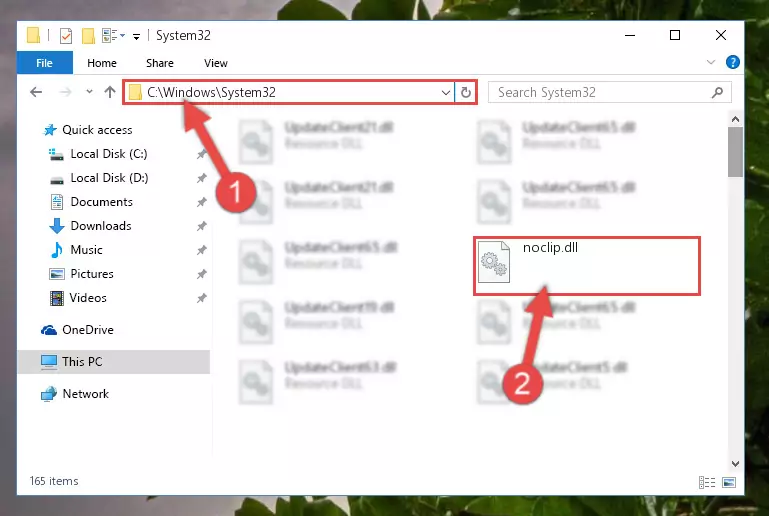
Task: Open Local Disk (C:) in the sidebar
Action: pos(109,154)
